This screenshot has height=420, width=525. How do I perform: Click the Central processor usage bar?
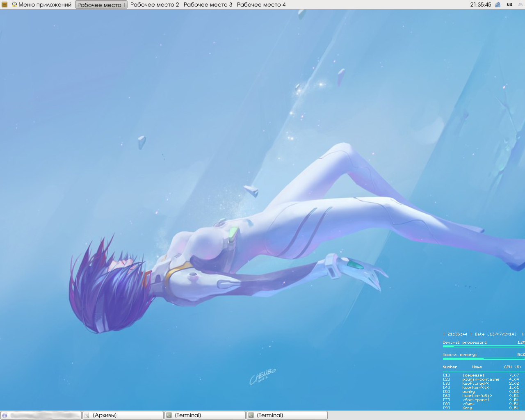tap(484, 347)
